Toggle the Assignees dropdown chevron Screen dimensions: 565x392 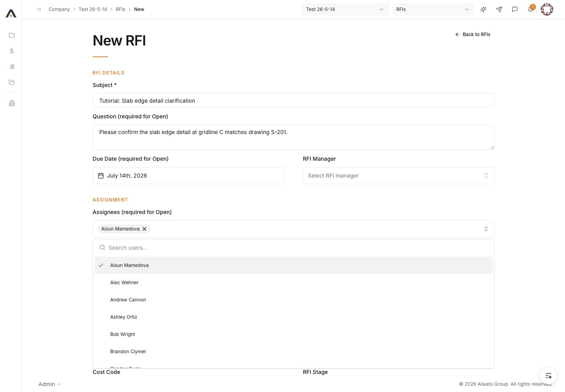click(x=486, y=229)
